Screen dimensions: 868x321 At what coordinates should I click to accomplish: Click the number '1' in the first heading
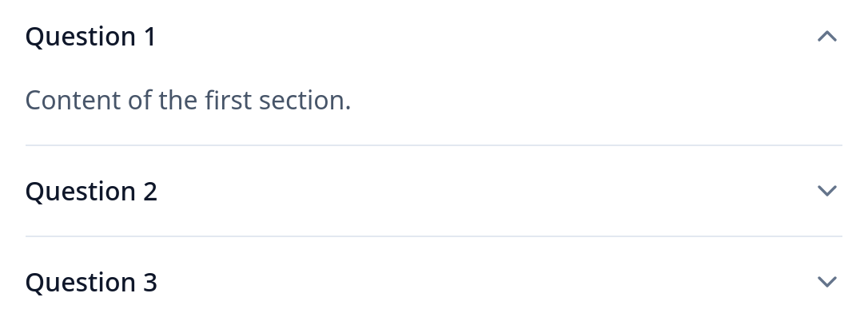click(x=149, y=37)
